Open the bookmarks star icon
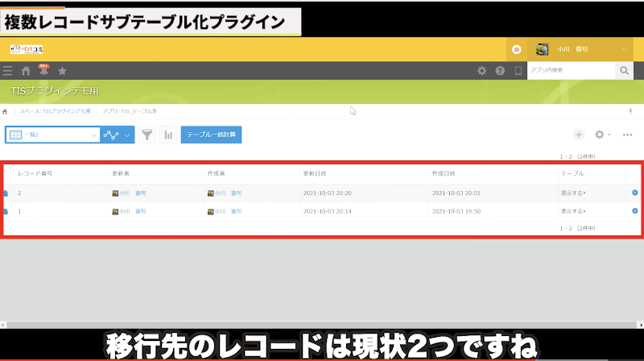This screenshot has height=361, width=644. click(62, 71)
